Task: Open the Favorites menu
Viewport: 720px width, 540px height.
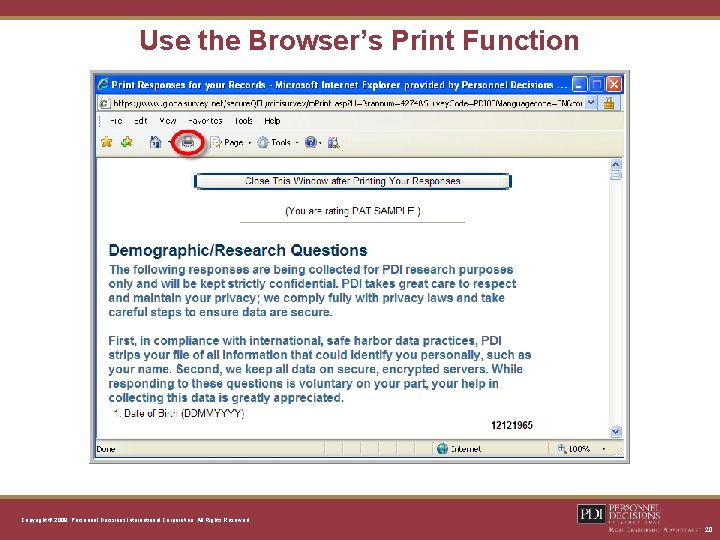Action: click(x=205, y=121)
